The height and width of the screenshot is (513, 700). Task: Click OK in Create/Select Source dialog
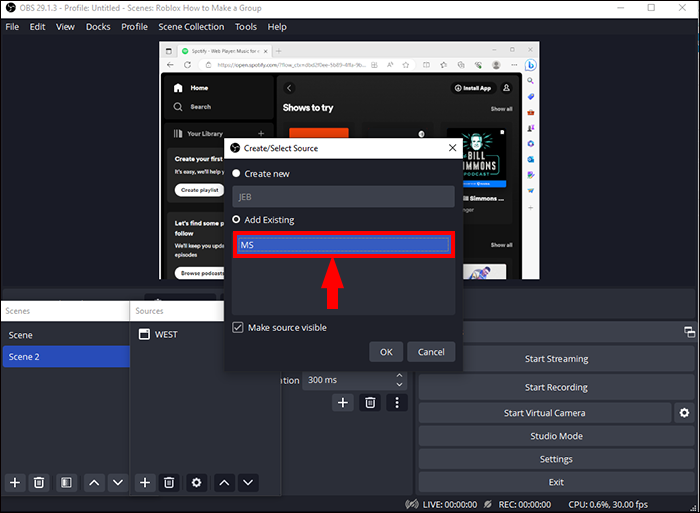(386, 352)
